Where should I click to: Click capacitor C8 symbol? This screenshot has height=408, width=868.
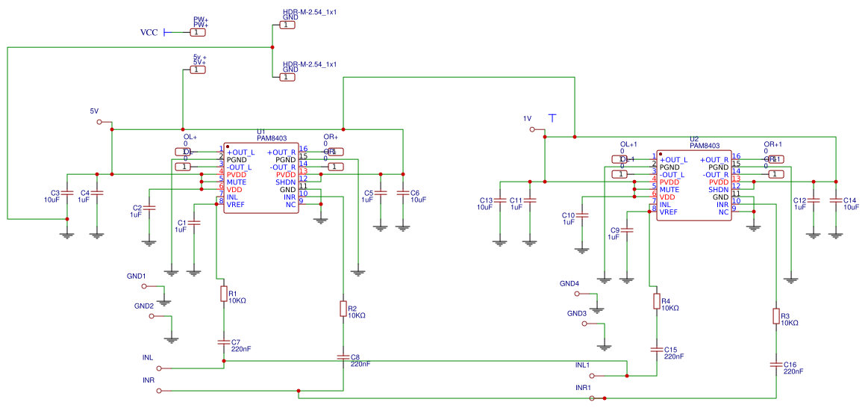343,357
